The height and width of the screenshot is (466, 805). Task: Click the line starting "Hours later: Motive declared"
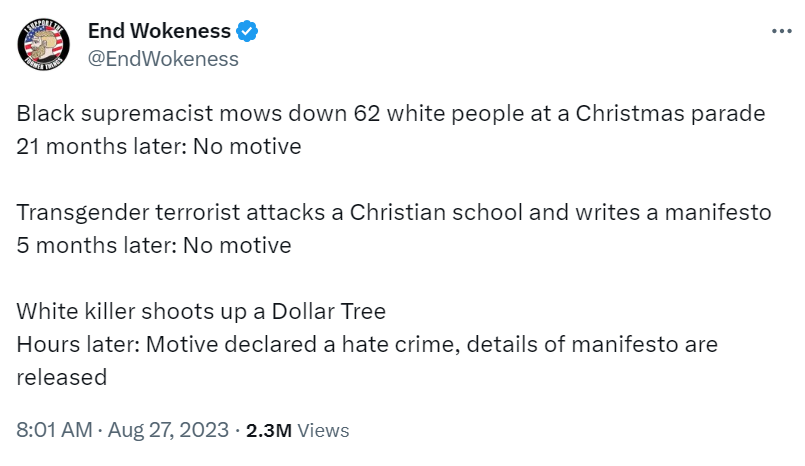367,344
